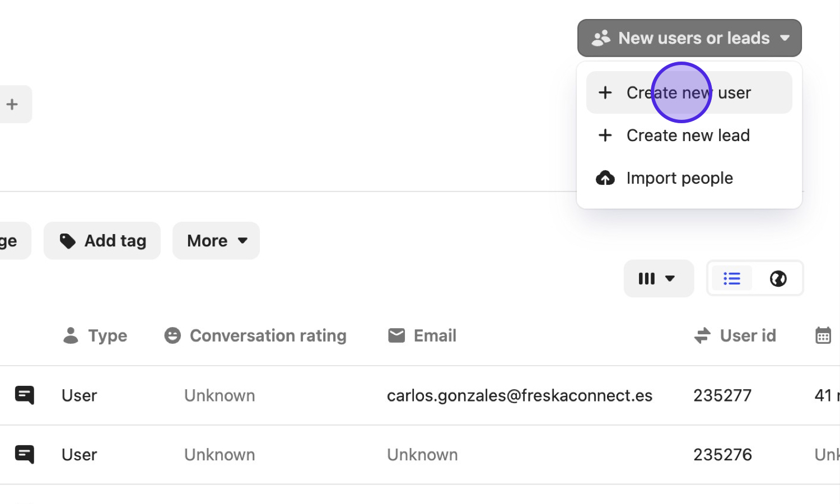Click the message icon in second user row

tap(25, 454)
